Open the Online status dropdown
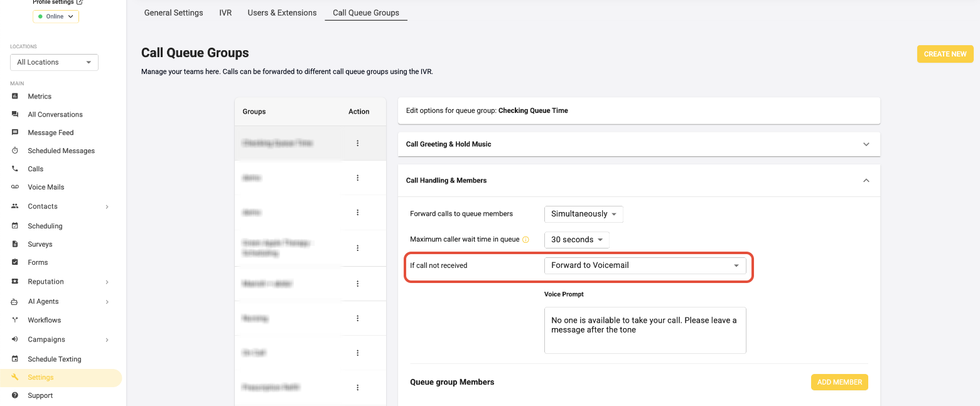 [56, 16]
